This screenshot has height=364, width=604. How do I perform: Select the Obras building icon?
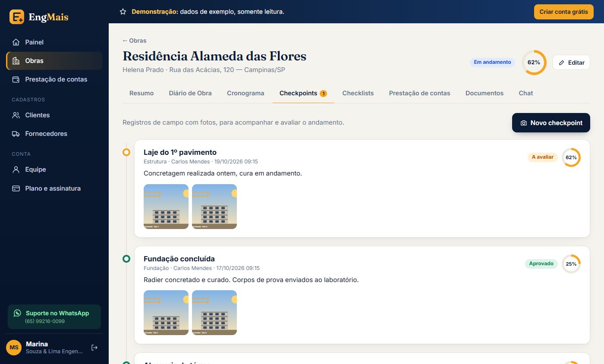[16, 61]
